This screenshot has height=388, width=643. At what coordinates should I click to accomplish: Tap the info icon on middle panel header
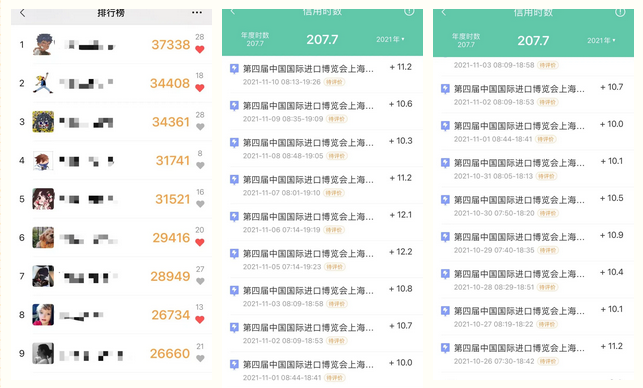click(409, 11)
